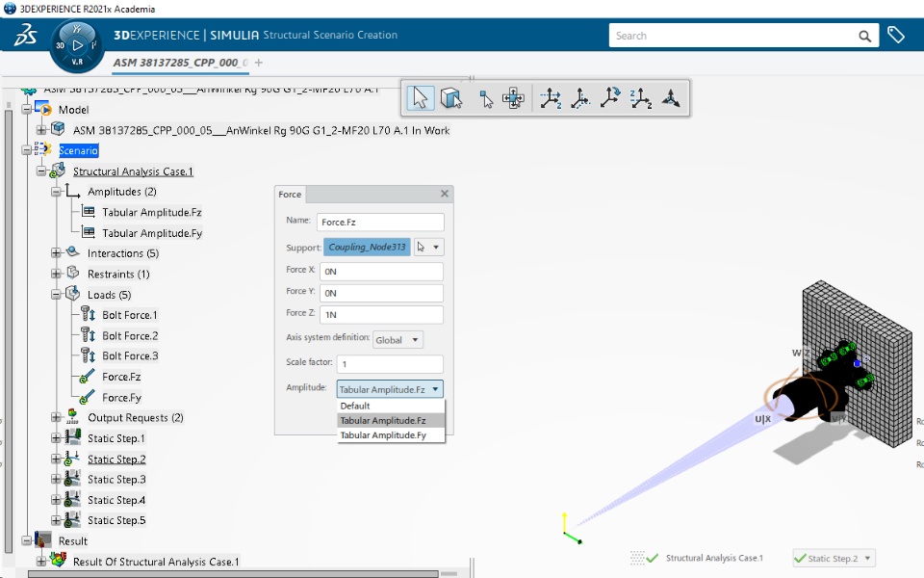924x578 pixels.
Task: Collapse the Loads (5) node
Action: [56, 295]
